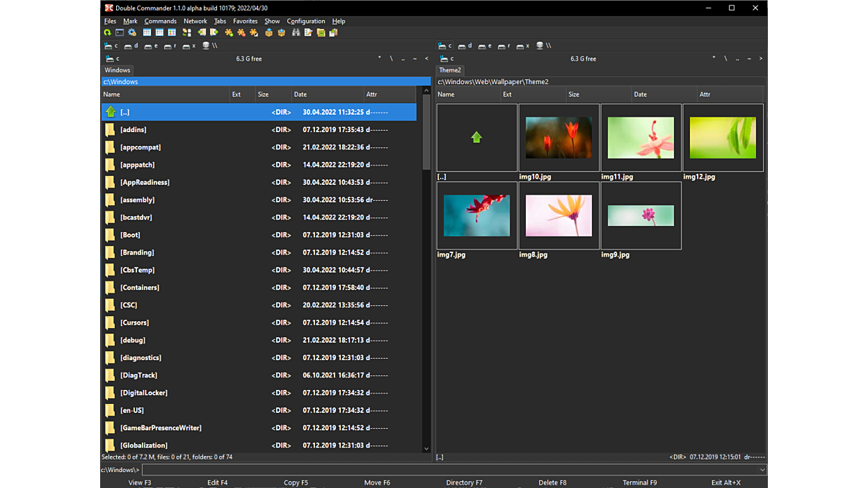The width and height of the screenshot is (868, 488).
Task: Expand the command line history dropdown
Action: pos(762,470)
